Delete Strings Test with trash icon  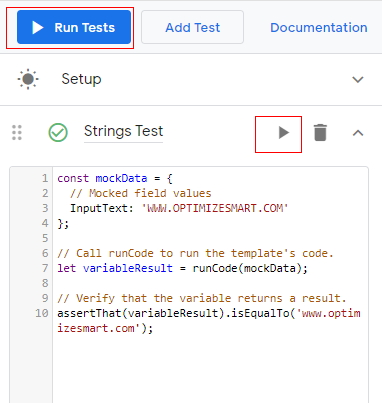tap(320, 132)
